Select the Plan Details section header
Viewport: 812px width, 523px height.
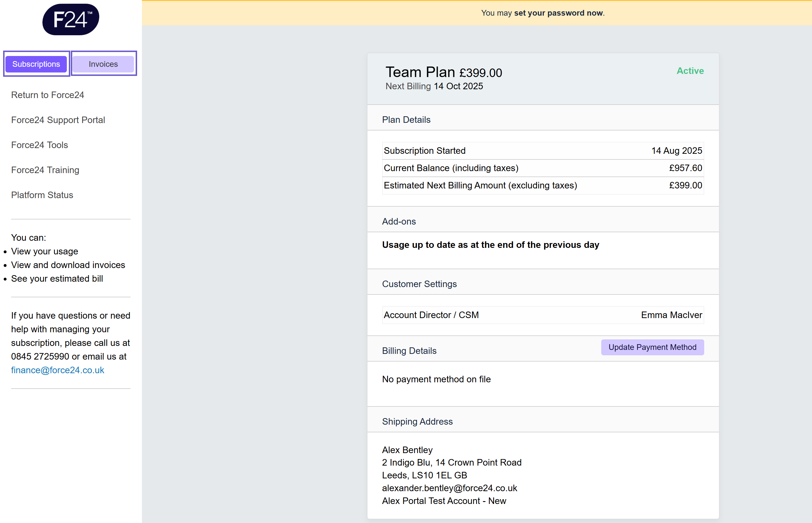click(x=406, y=120)
